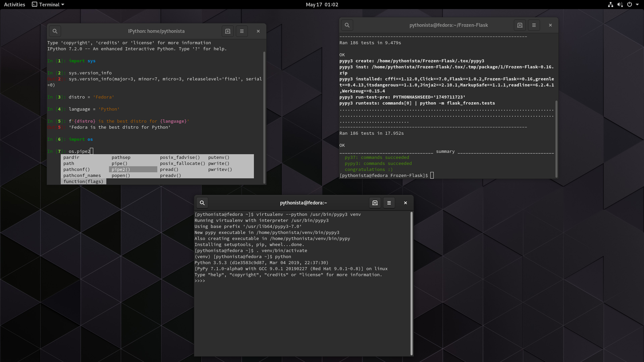
Task: Click the Frozen-Flask shell prompt
Action: click(x=384, y=175)
